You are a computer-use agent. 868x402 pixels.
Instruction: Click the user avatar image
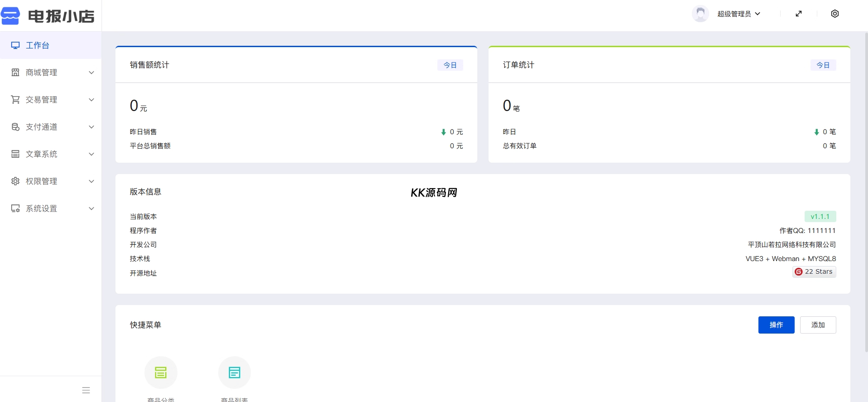(x=700, y=14)
